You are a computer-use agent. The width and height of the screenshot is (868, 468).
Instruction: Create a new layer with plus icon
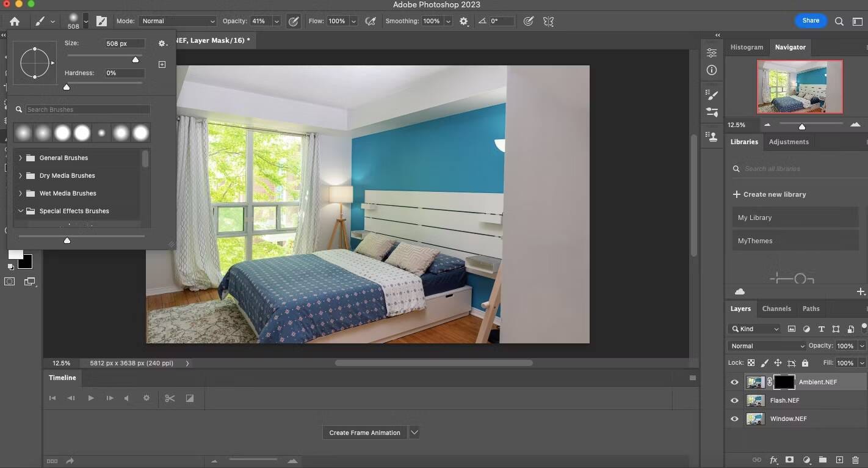click(x=839, y=459)
